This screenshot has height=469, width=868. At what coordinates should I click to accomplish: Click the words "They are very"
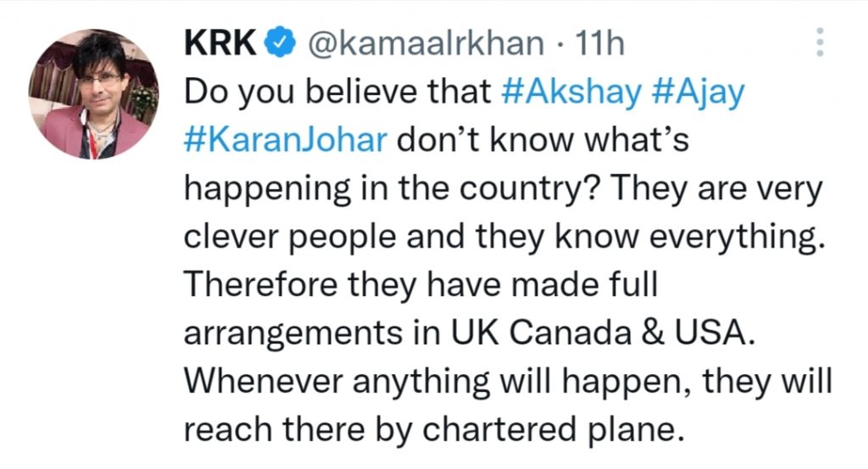[x=717, y=189]
